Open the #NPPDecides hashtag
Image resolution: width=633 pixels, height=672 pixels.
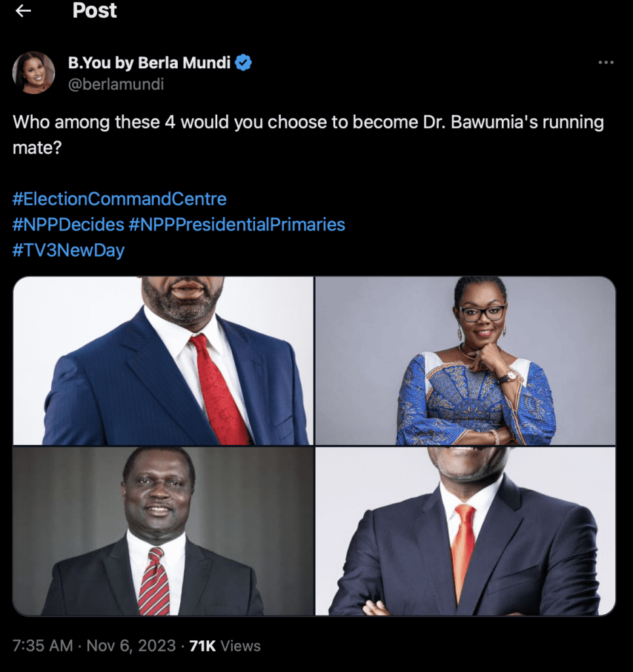tap(68, 224)
